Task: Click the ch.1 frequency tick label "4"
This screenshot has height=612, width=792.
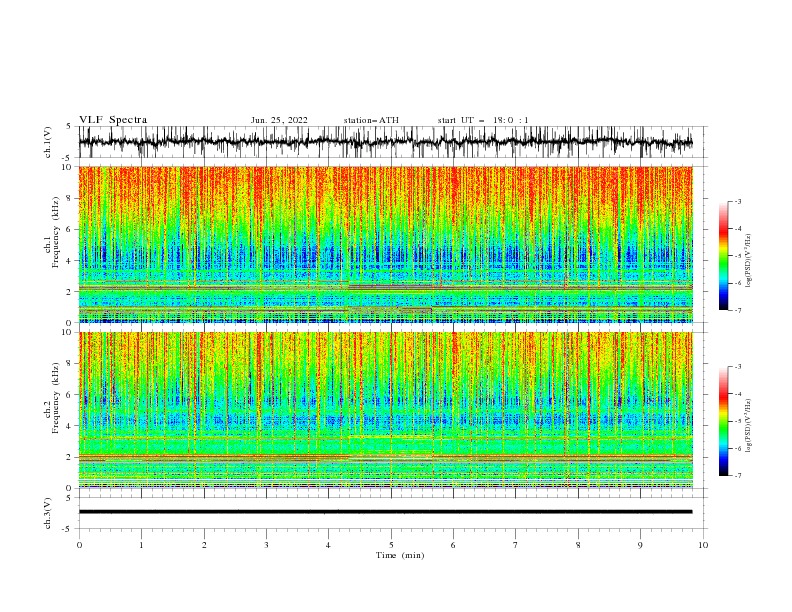Action: click(70, 261)
